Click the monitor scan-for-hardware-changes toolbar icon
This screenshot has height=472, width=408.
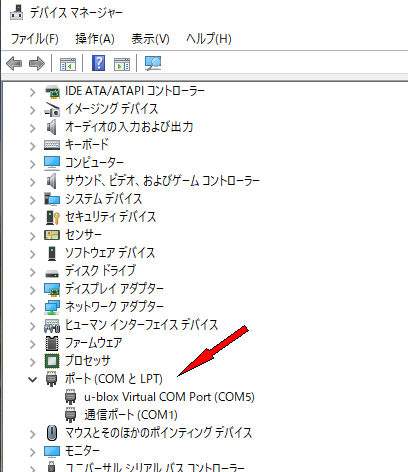click(x=153, y=63)
